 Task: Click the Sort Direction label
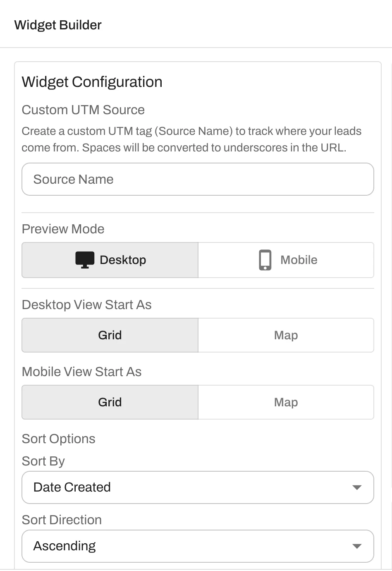point(62,520)
